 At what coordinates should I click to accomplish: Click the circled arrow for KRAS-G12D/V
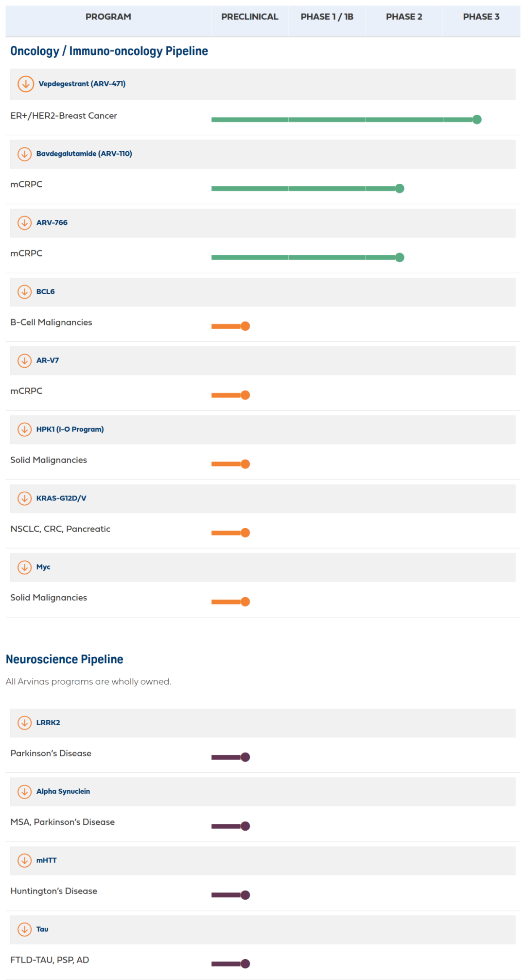(24, 498)
